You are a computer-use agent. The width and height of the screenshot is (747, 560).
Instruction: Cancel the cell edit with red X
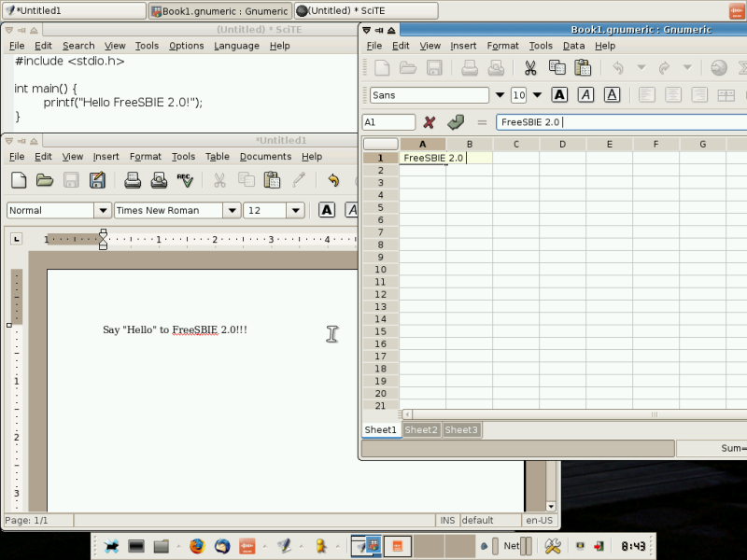pos(430,122)
